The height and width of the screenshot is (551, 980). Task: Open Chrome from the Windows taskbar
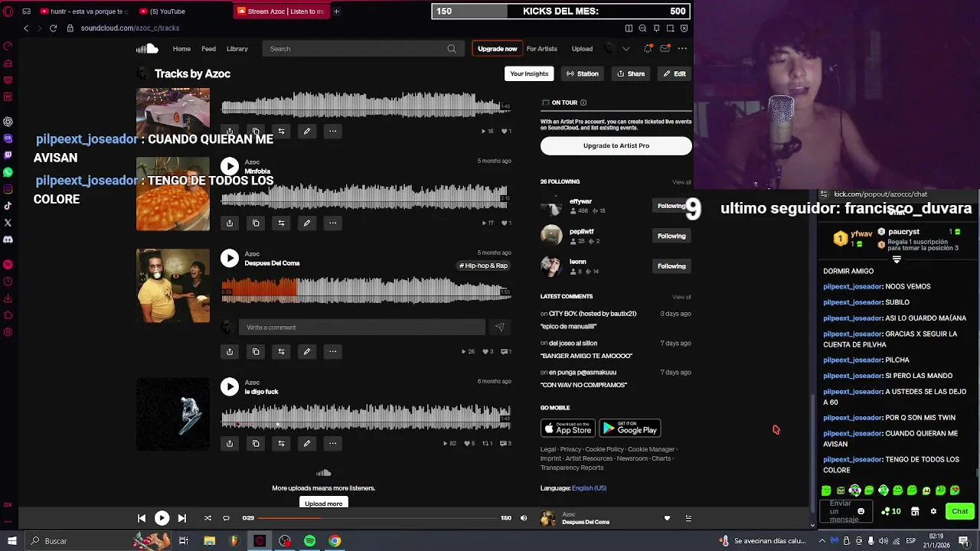[335, 541]
